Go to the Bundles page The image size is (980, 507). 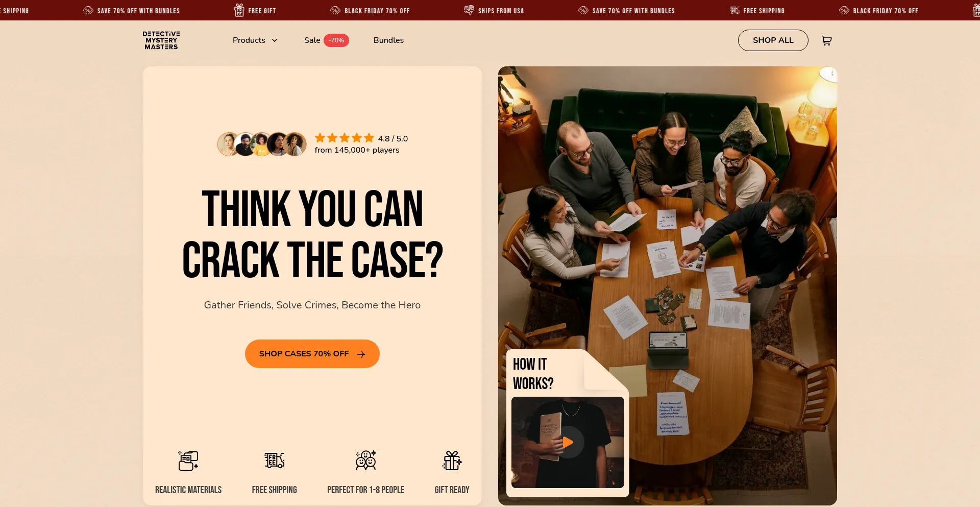tap(388, 40)
